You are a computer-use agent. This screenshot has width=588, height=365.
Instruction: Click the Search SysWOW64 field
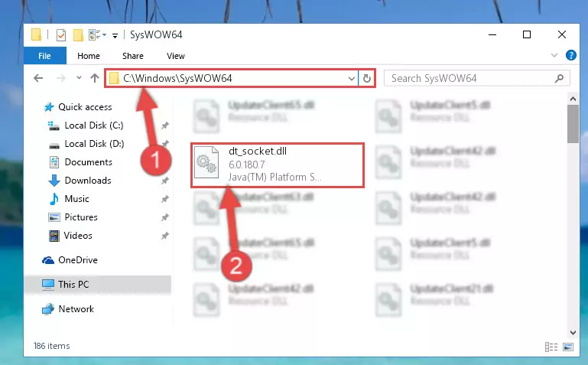(476, 78)
